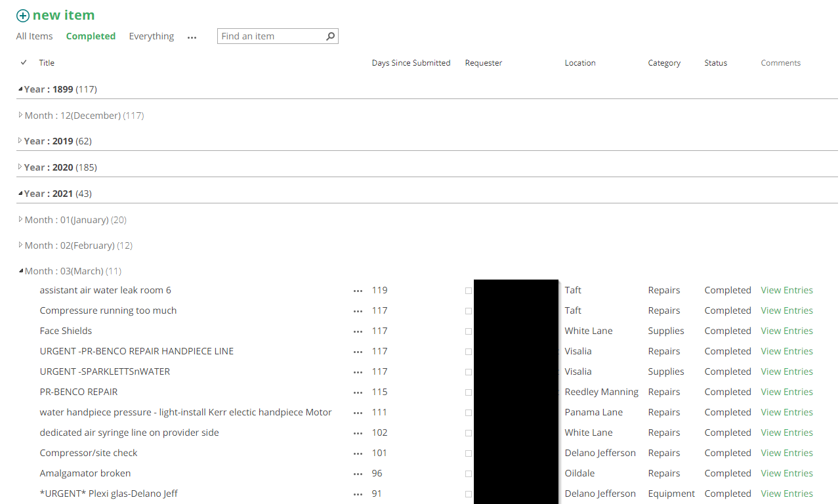Click the select-all checkmark above the Title column
Screen dimensions: 840x504
pos(24,62)
